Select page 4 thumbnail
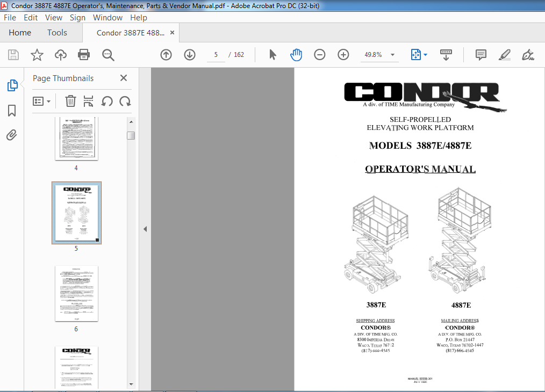 coord(76,139)
